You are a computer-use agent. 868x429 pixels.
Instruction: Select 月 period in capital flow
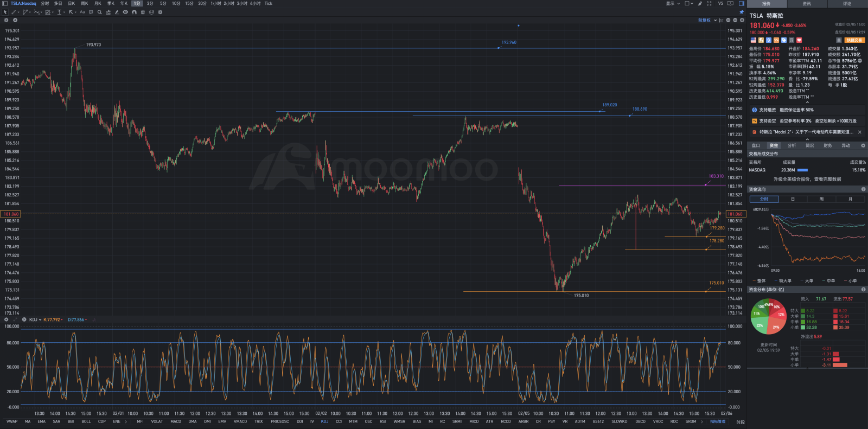coord(850,199)
